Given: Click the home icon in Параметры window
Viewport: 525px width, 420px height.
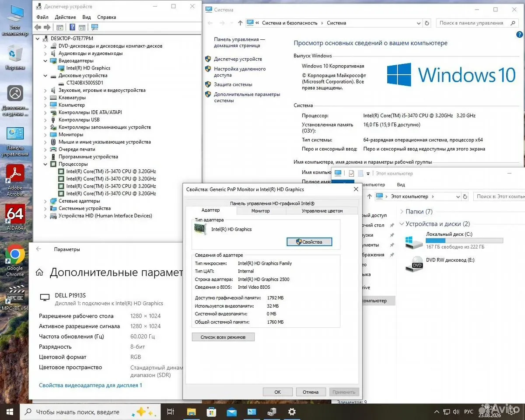Looking at the screenshot, I should click(x=39, y=273).
